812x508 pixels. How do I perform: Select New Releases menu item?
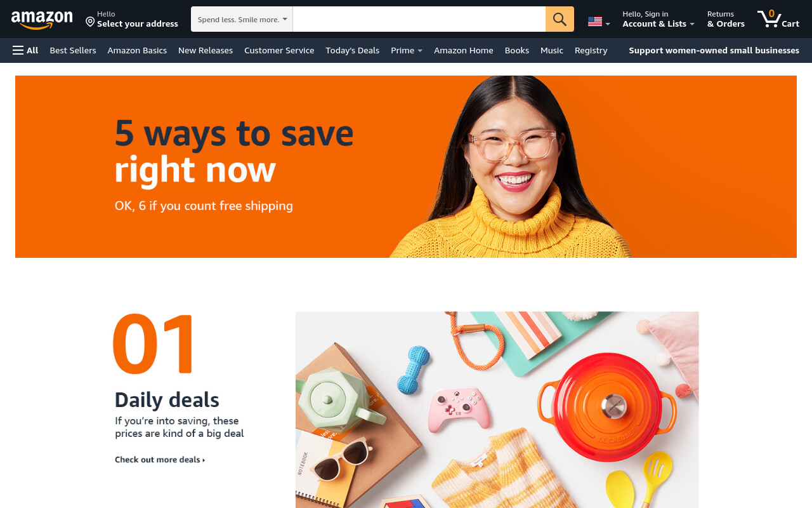point(206,50)
